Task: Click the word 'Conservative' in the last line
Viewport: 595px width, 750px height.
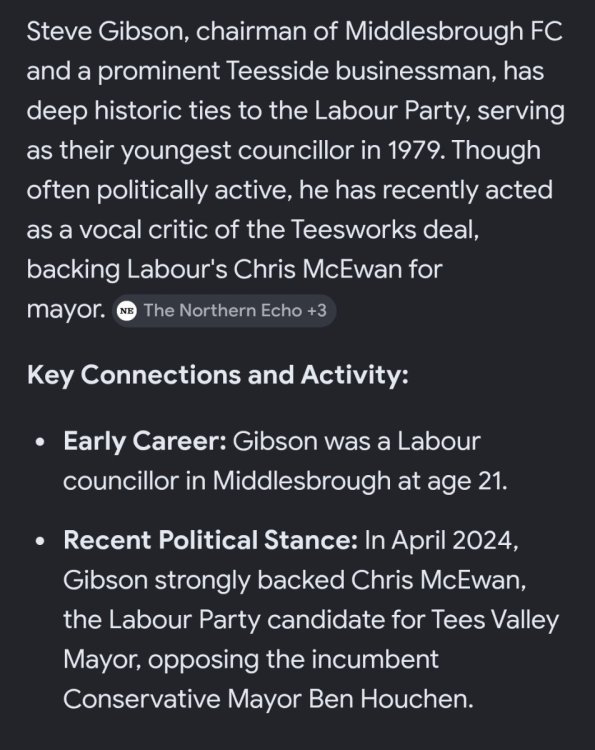Action: (x=142, y=699)
